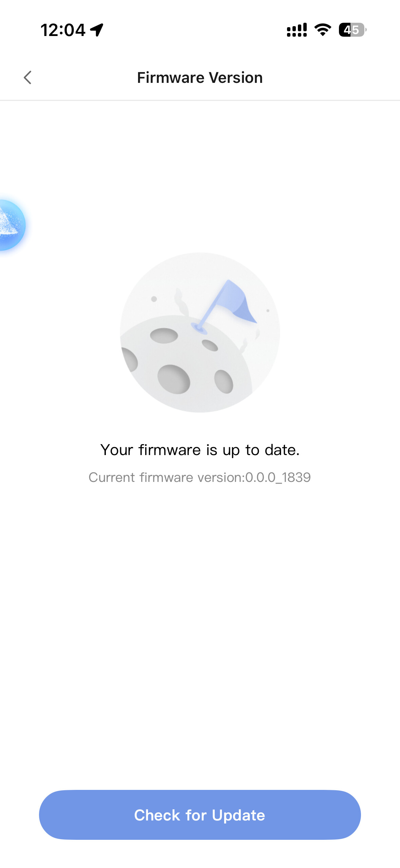This screenshot has height=868, width=400.
Task: Tap the location arrow in status bar
Action: pyautogui.click(x=97, y=30)
